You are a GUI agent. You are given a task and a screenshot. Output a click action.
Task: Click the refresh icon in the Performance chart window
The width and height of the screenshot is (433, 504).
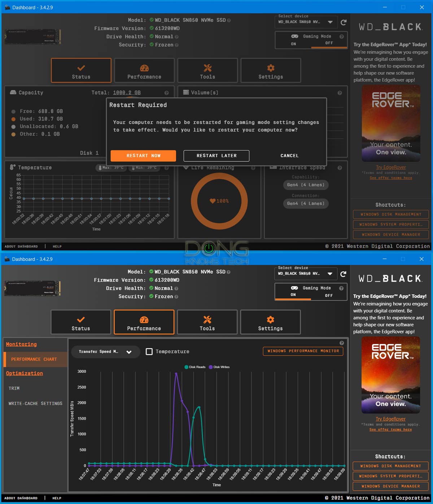[343, 274]
